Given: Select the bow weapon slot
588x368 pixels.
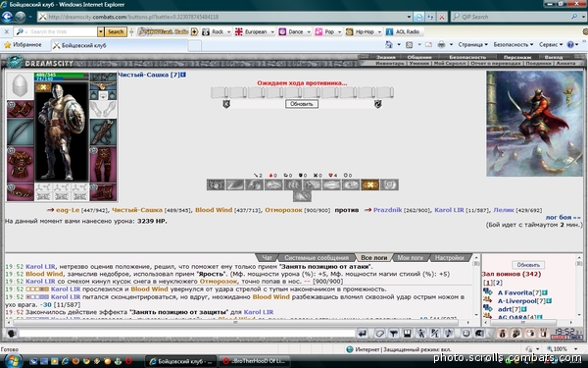Looking at the screenshot, I should pyautogui.click(x=20, y=132).
